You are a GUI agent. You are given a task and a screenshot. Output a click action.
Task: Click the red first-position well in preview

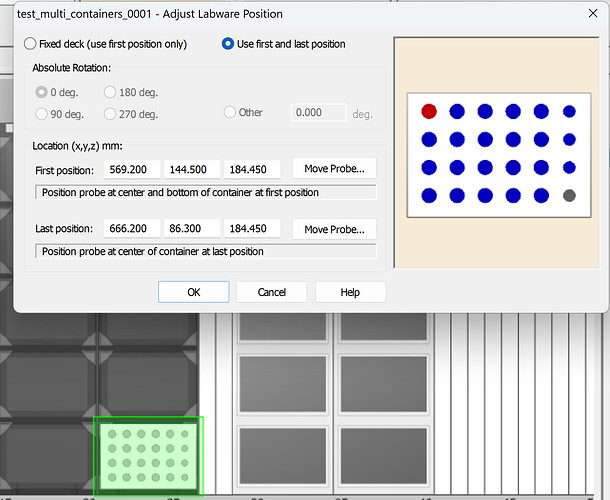pyautogui.click(x=429, y=111)
